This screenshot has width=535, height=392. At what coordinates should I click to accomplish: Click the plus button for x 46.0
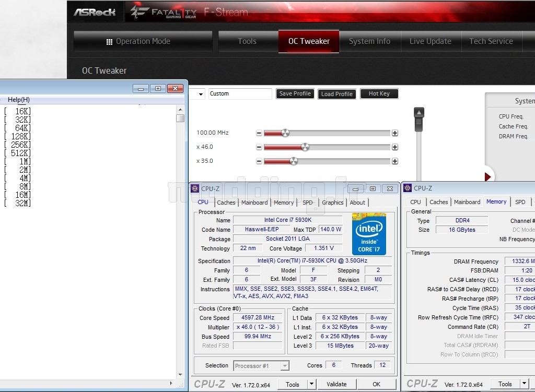click(x=395, y=147)
